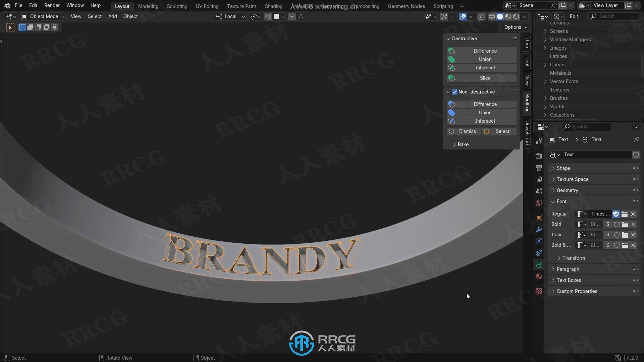Open the Modifiers wrench properties tab
644x362 pixels.
(x=539, y=230)
